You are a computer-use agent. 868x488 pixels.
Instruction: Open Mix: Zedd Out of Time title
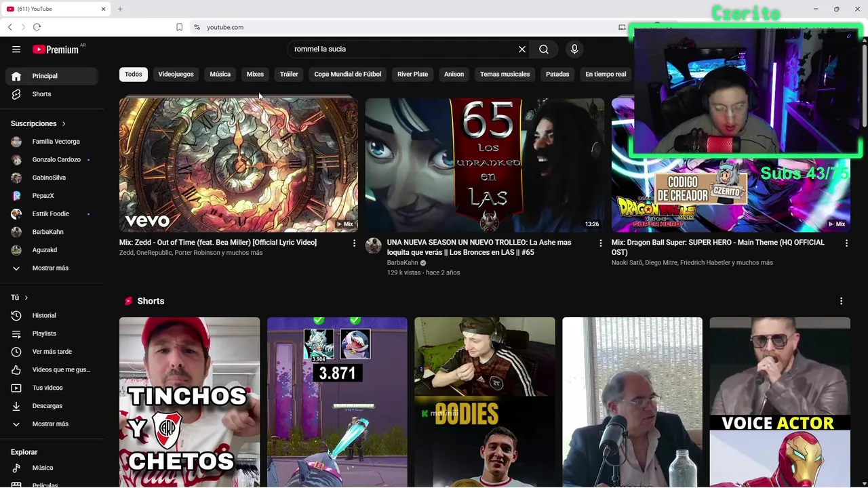click(x=218, y=243)
